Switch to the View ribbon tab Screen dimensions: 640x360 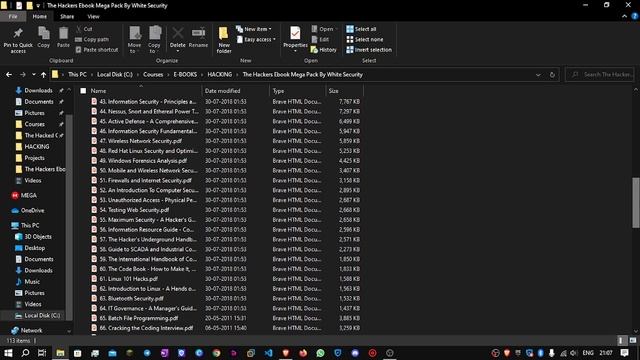coord(93,16)
